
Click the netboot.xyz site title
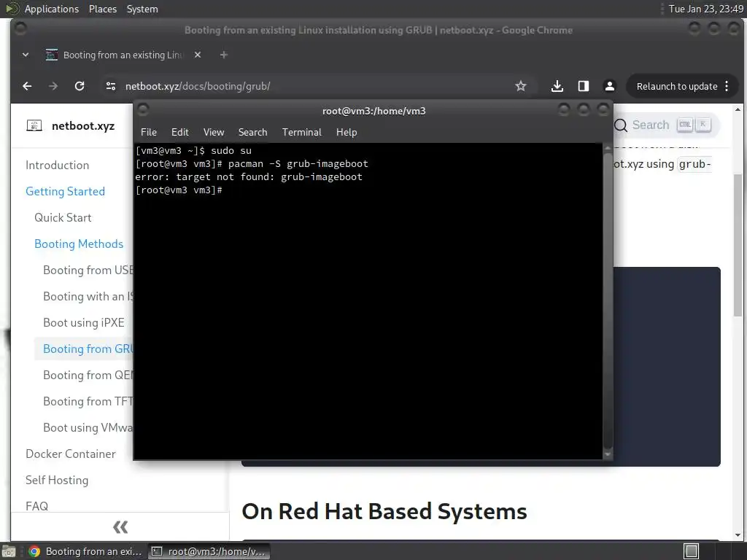coord(83,125)
